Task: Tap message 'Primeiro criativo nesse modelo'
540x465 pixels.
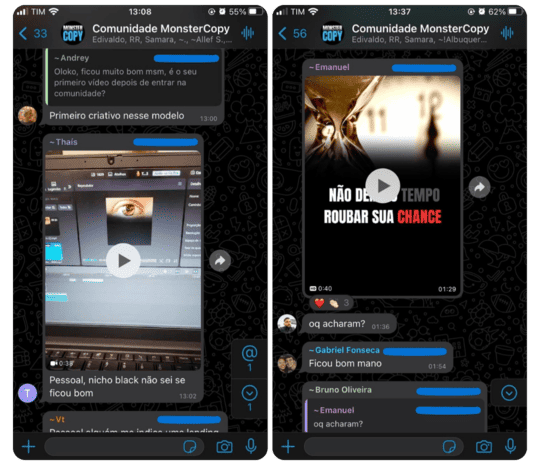Action: (x=117, y=116)
